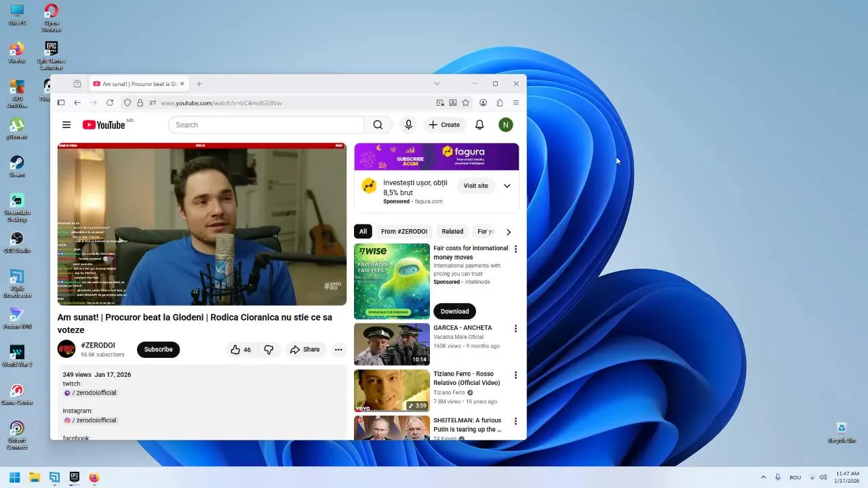Screen dimensions: 868x488
Task: Click the tracking protection shield icon
Action: (x=127, y=103)
